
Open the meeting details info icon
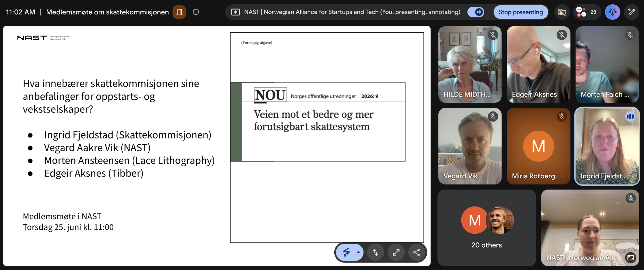(x=196, y=12)
